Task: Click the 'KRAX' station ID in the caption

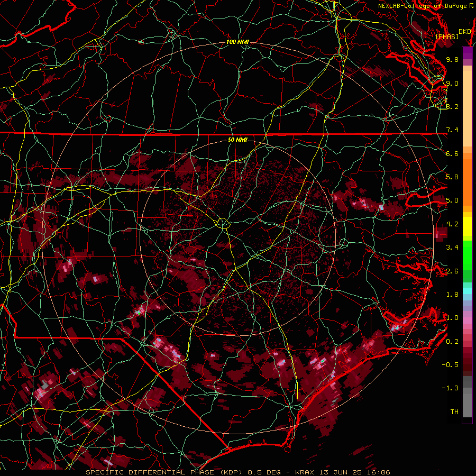Action: 305,472
